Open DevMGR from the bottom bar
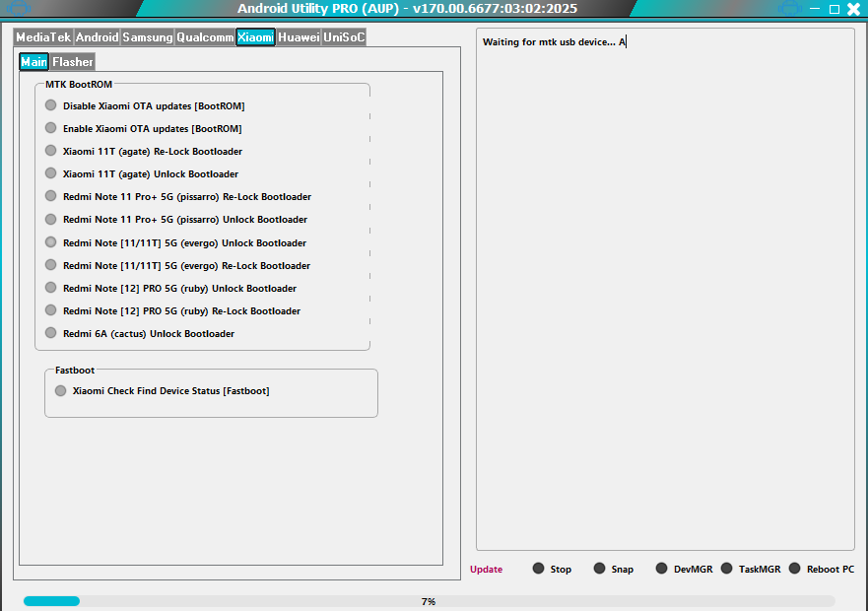Viewport: 868px width, 611px height. (x=662, y=568)
